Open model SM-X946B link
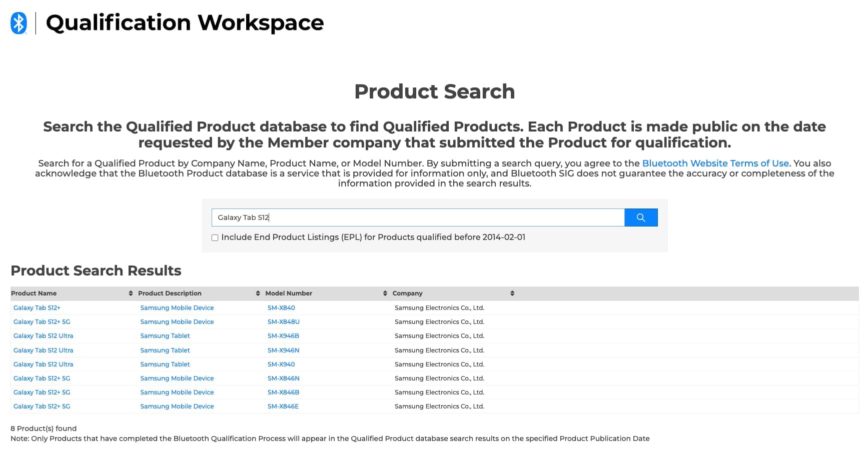Screen dimensions: 868x465 click(x=283, y=336)
